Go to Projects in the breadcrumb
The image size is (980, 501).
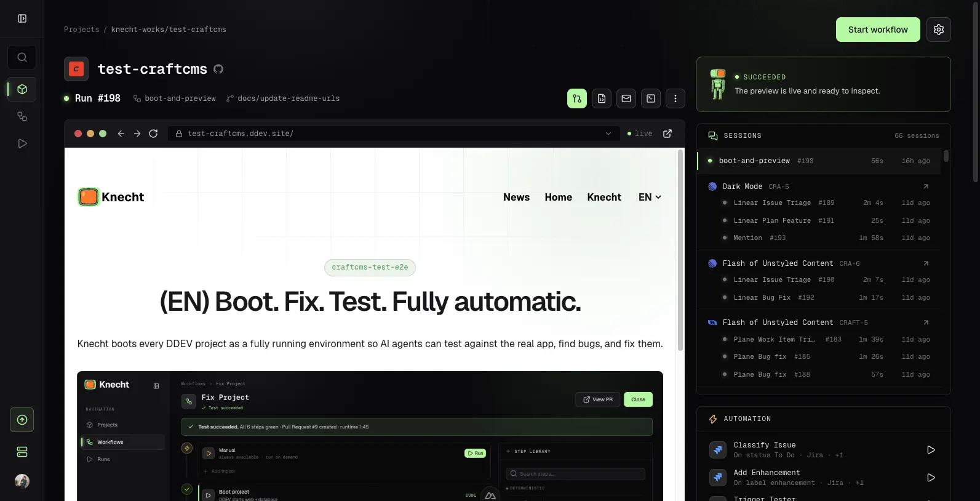(x=82, y=30)
